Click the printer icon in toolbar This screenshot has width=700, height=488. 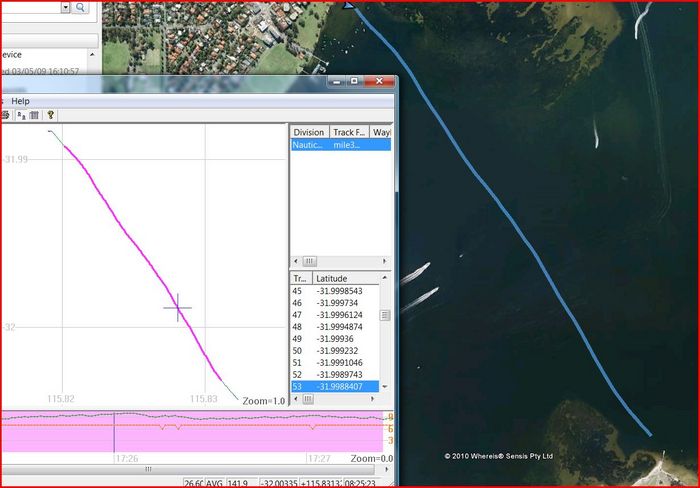[5, 116]
